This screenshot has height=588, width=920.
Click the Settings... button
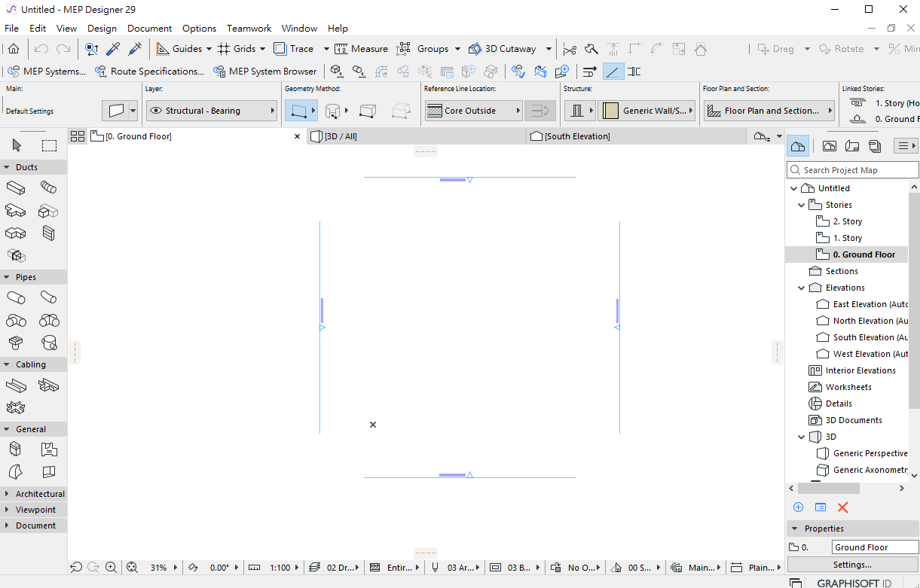852,565
